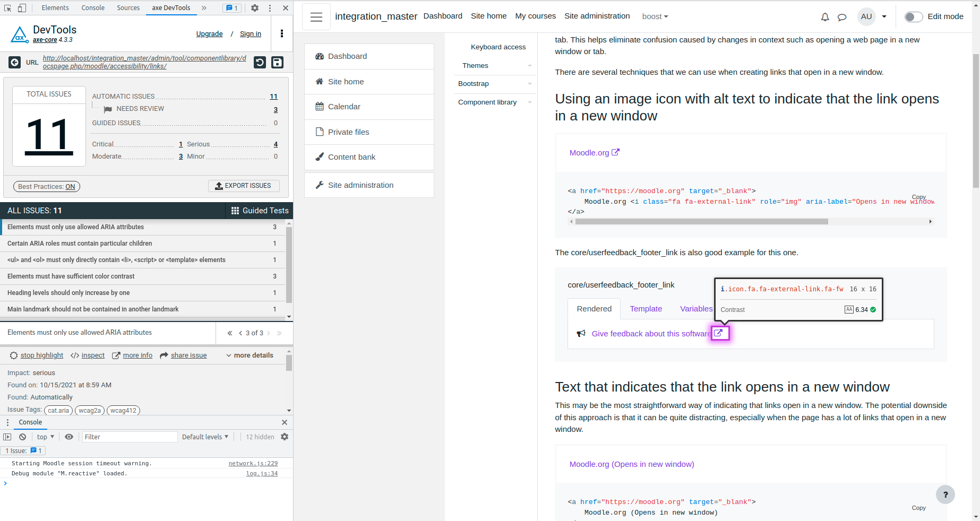
Task: Click Copy above first code block
Action: tap(918, 197)
